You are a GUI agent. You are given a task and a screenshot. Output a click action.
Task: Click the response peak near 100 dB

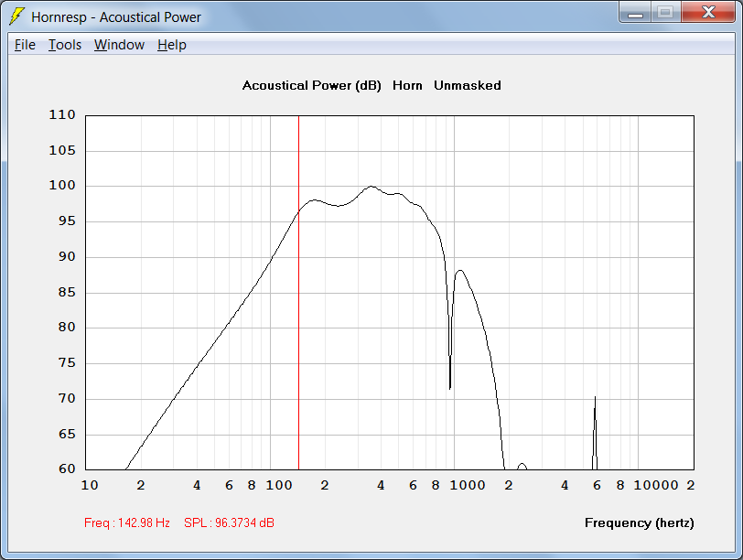(371, 187)
